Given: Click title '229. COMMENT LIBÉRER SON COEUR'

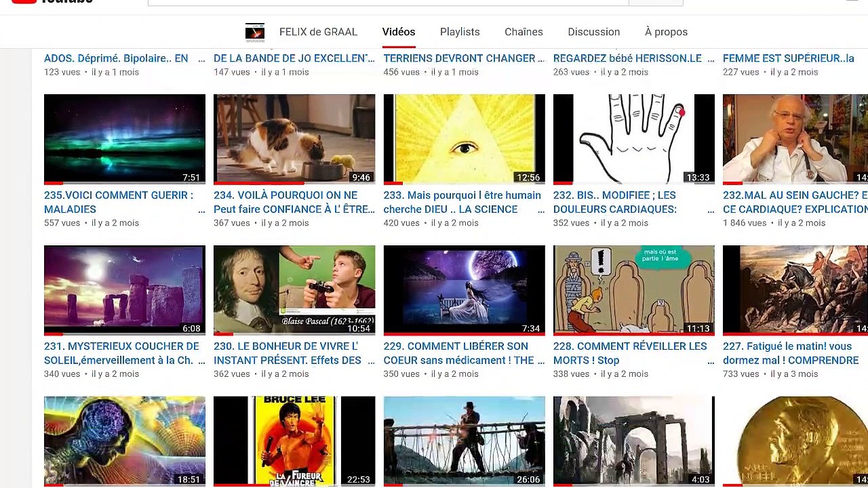Looking at the screenshot, I should pos(459,353).
